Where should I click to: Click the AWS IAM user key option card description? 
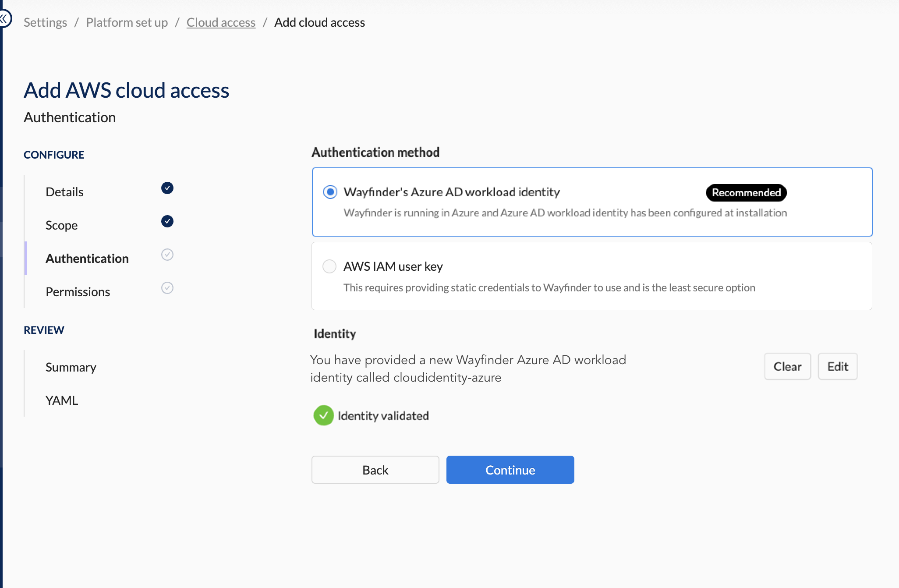click(x=549, y=287)
